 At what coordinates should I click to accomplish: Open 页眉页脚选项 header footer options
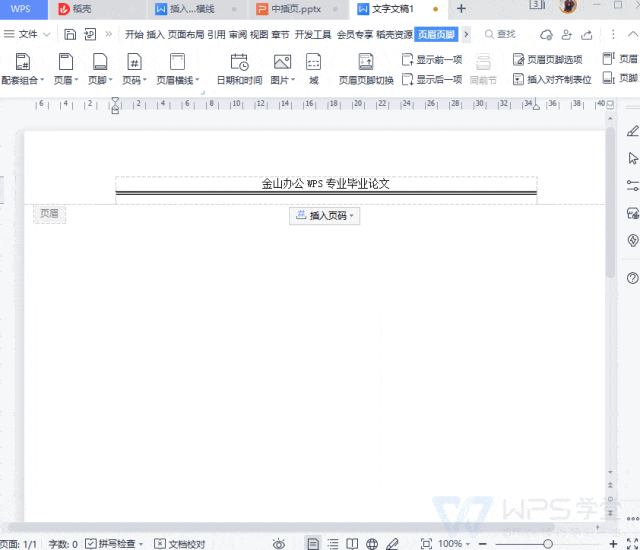547,60
